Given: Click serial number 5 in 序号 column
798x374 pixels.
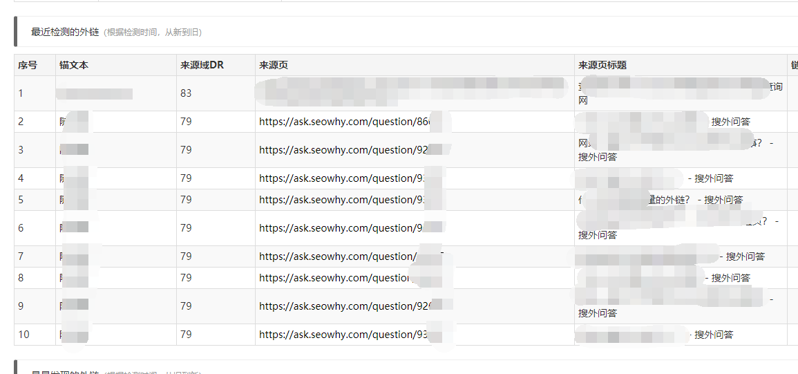Looking at the screenshot, I should click(21, 200).
